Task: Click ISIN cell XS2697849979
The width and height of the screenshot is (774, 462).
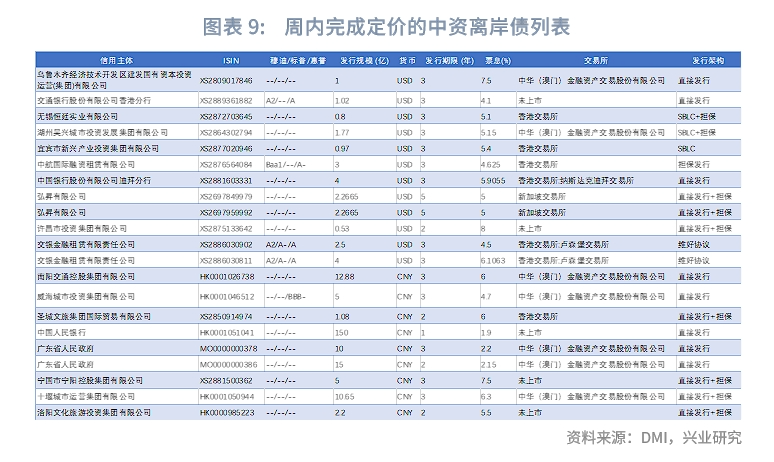Action: click(x=226, y=196)
